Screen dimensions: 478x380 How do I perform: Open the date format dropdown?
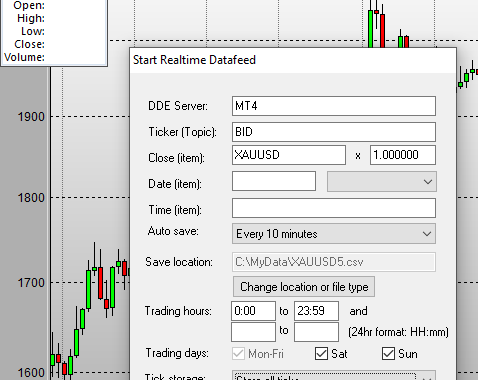[x=382, y=182]
